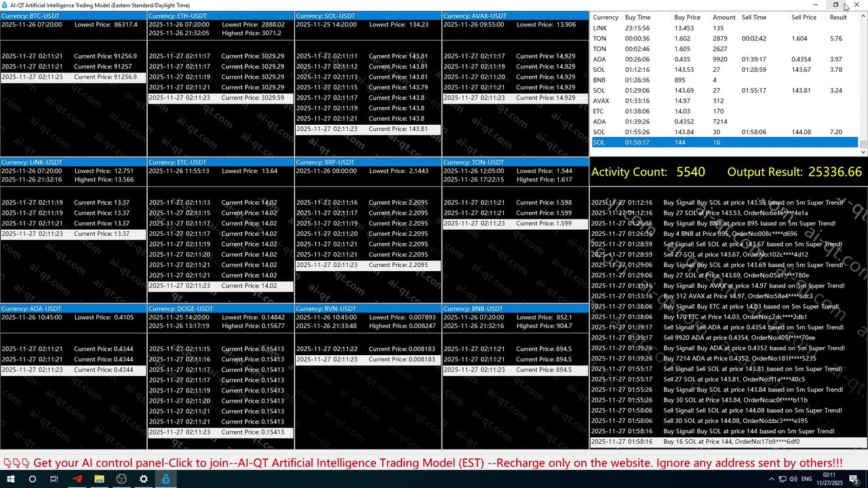
Task: Select the Currency: TON-USDT panel header
Action: 515,162
